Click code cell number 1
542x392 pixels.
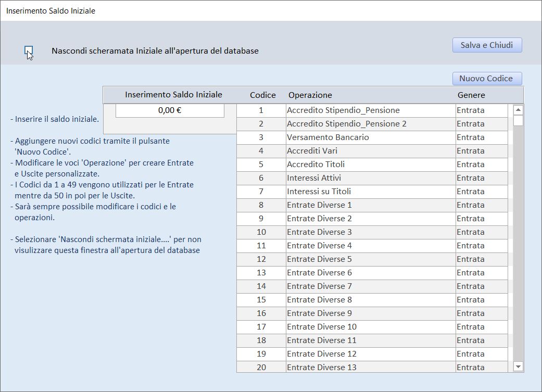261,110
